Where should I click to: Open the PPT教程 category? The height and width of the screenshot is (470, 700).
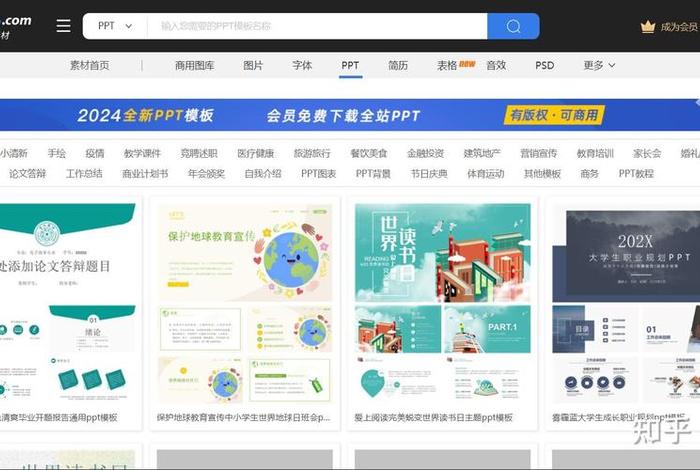click(636, 173)
